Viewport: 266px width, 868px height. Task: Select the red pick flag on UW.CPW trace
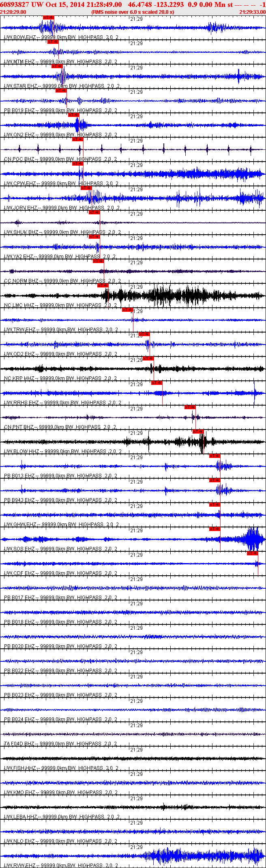pos(77,164)
